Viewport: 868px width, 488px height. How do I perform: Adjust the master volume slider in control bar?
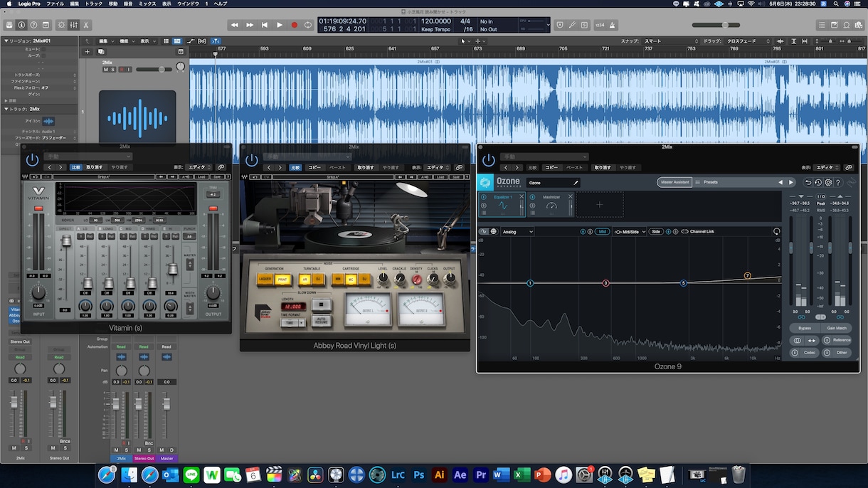tap(716, 25)
